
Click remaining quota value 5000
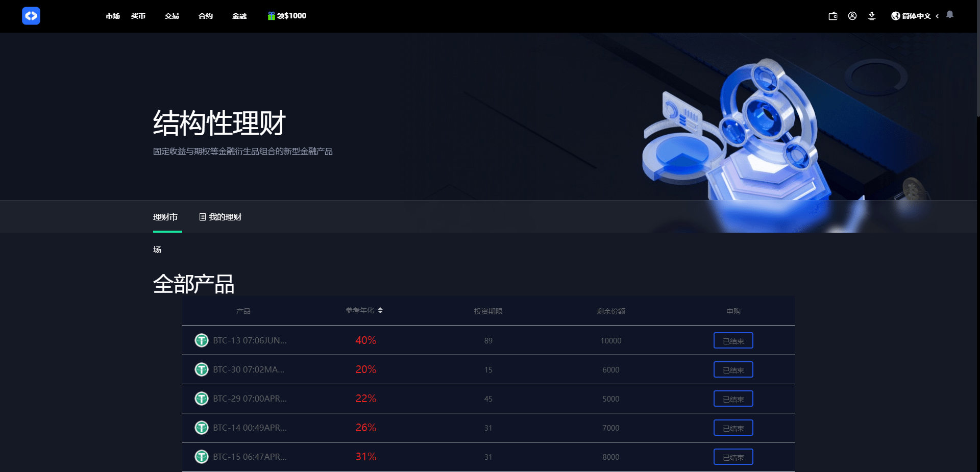coord(611,399)
